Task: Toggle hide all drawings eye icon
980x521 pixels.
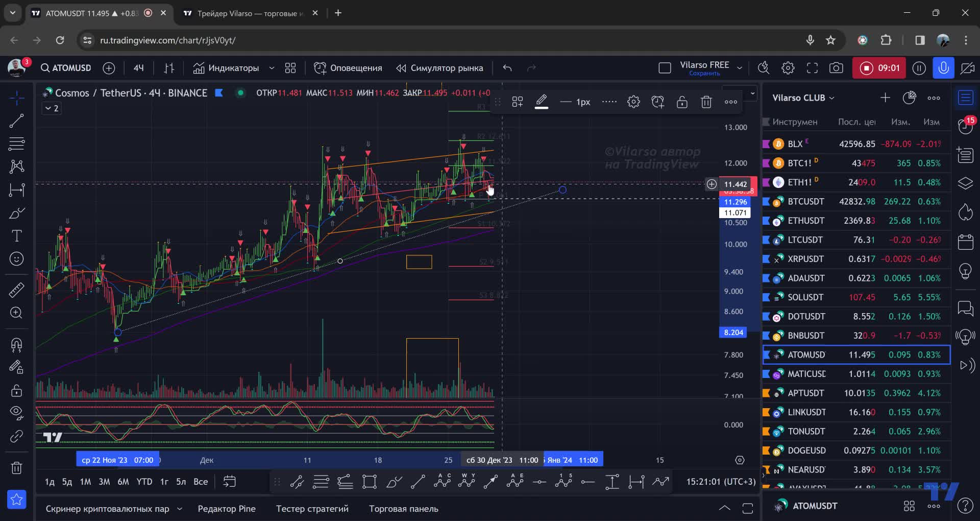Action: coord(16,413)
